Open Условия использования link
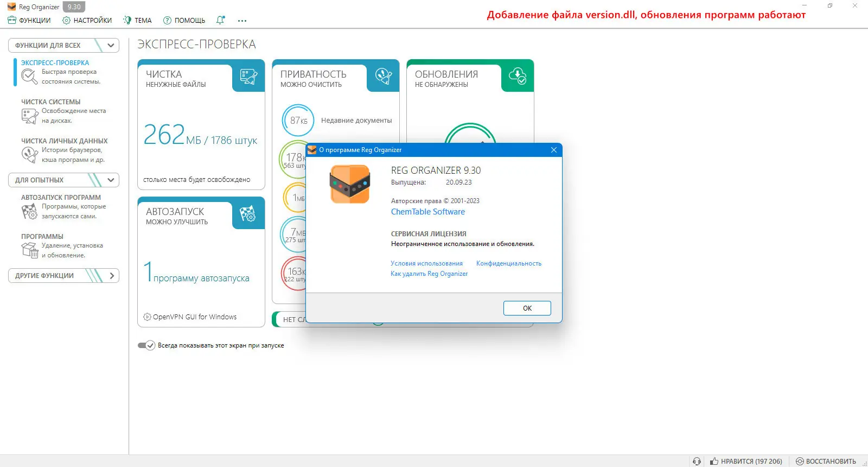Screen dimensions: 868x467 click(x=427, y=263)
